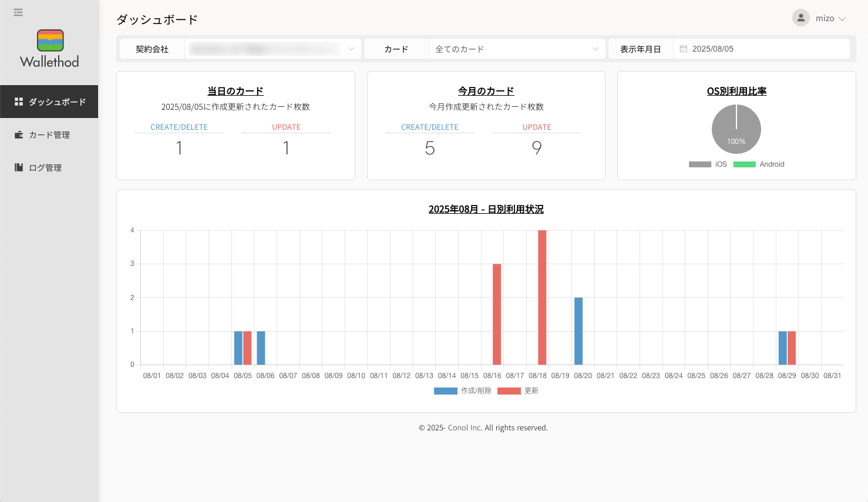
Task: Click the tallest red bar on 08/18
Action: coord(542,297)
